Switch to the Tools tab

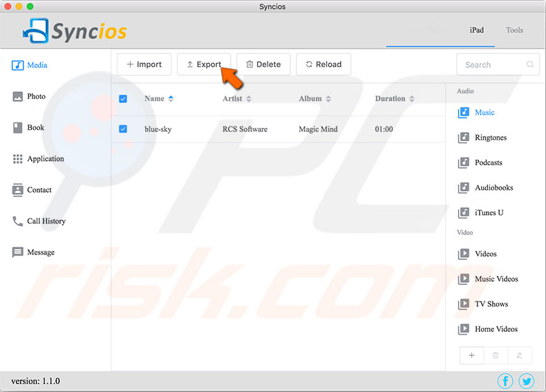tap(514, 30)
